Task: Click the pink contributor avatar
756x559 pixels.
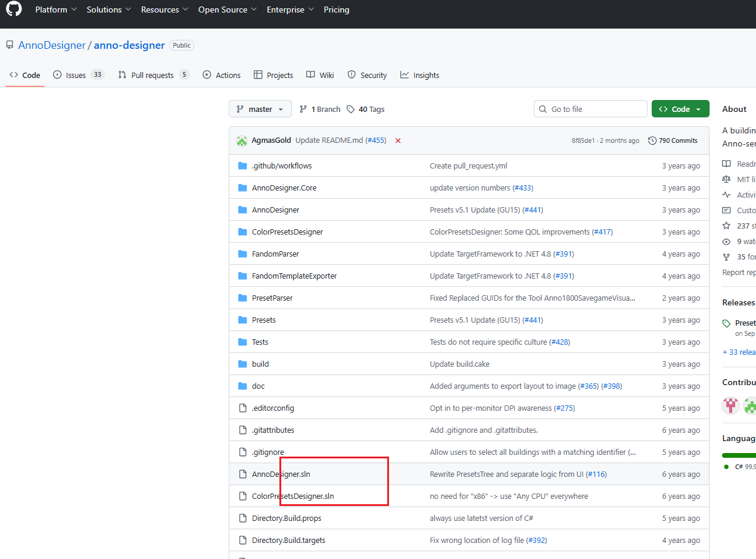Action: 731,406
